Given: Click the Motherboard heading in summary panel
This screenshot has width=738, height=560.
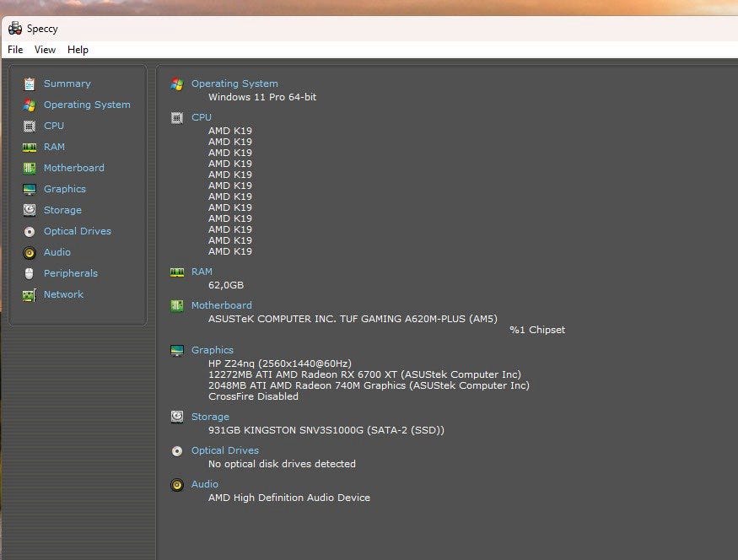Looking at the screenshot, I should (221, 305).
